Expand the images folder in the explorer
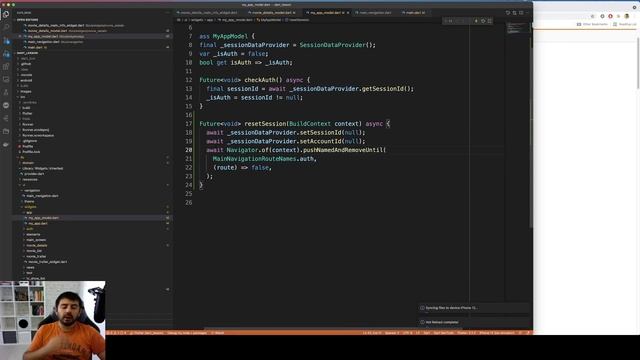The image size is (640, 360). point(26,91)
